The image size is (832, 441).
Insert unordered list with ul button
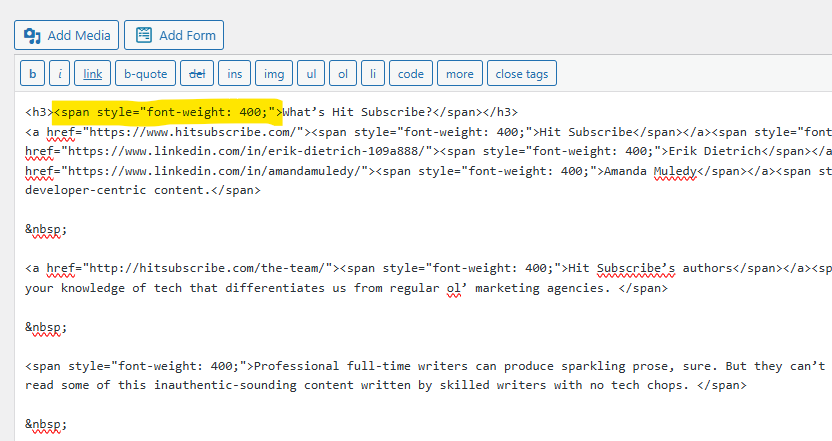(311, 73)
